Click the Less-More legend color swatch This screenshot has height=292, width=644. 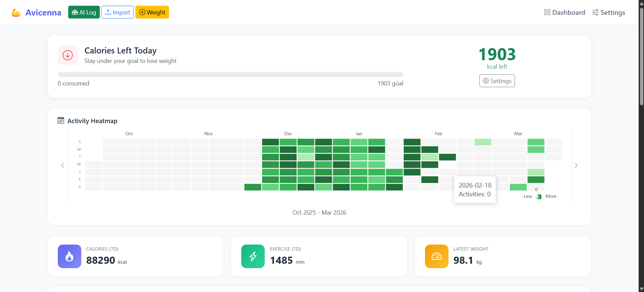pyautogui.click(x=539, y=197)
